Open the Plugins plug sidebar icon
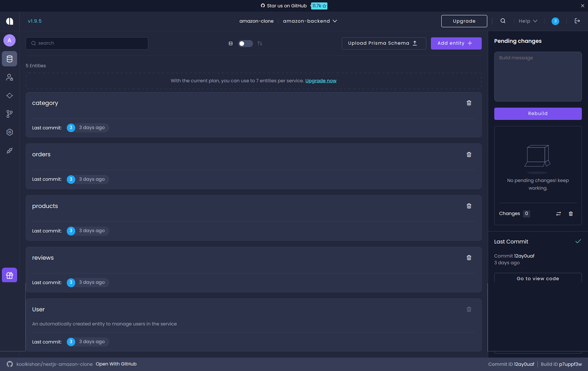Screen dimensions: 588x371 [9, 150]
